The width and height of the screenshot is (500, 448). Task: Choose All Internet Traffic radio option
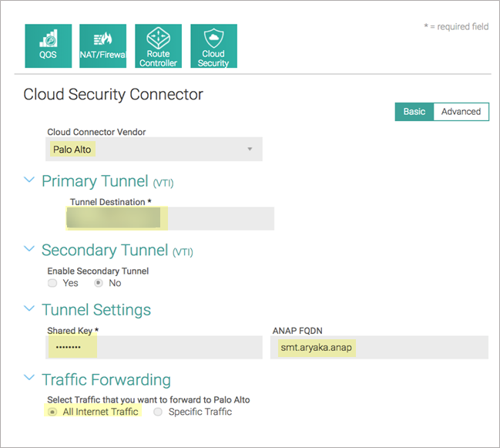(53, 412)
